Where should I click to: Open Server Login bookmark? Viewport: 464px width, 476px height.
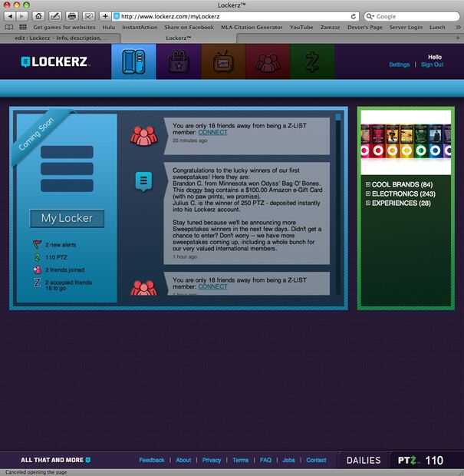click(x=406, y=28)
